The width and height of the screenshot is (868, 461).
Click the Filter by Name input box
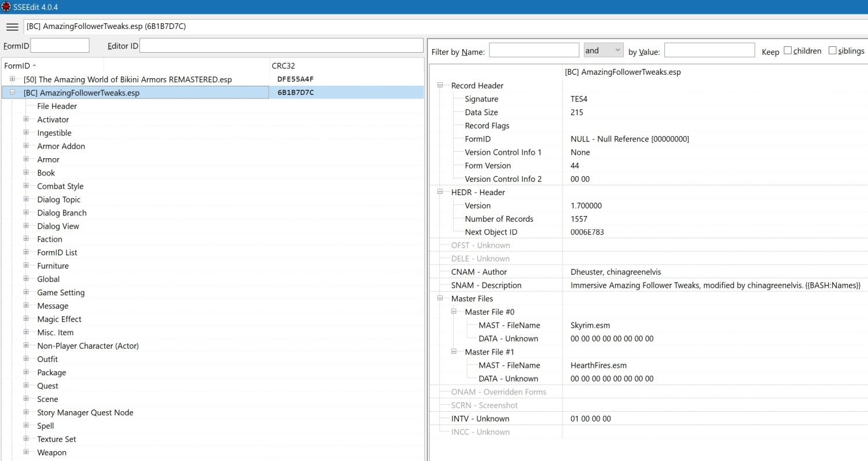point(534,50)
